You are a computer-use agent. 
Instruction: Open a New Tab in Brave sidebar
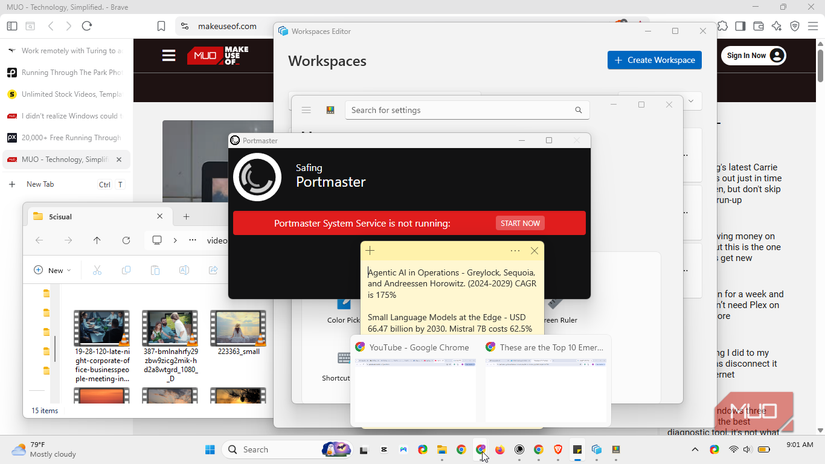point(66,184)
